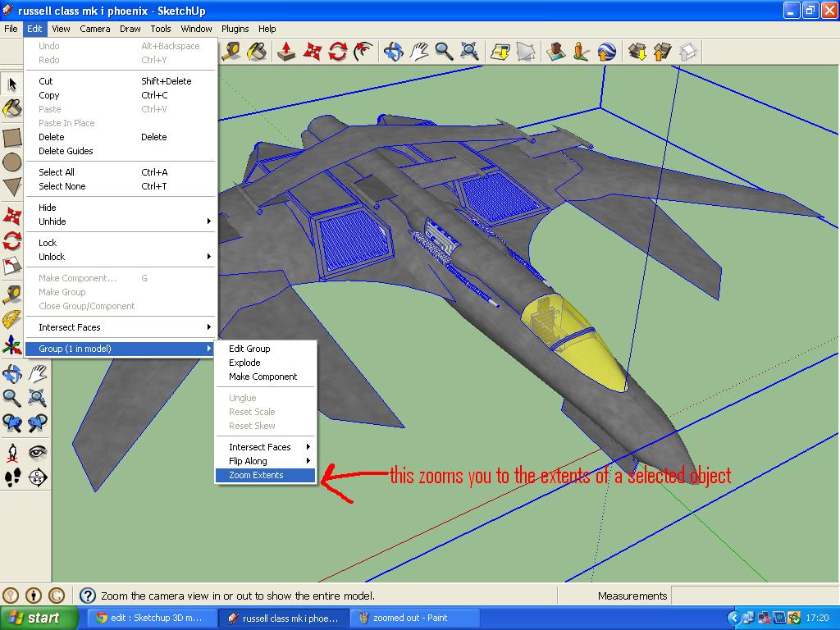
Task: Choose Delete Guides from Edit menu
Action: (x=120, y=151)
